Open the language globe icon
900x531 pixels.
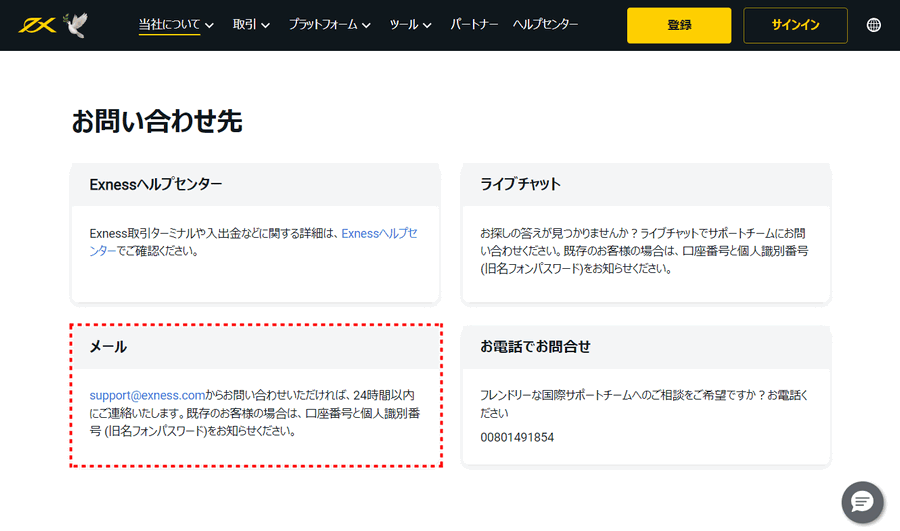click(x=874, y=25)
